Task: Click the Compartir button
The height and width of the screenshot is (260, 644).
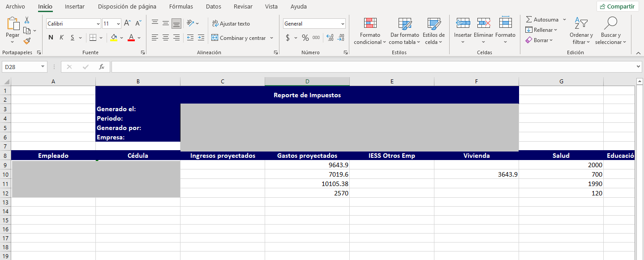Action: point(618,6)
